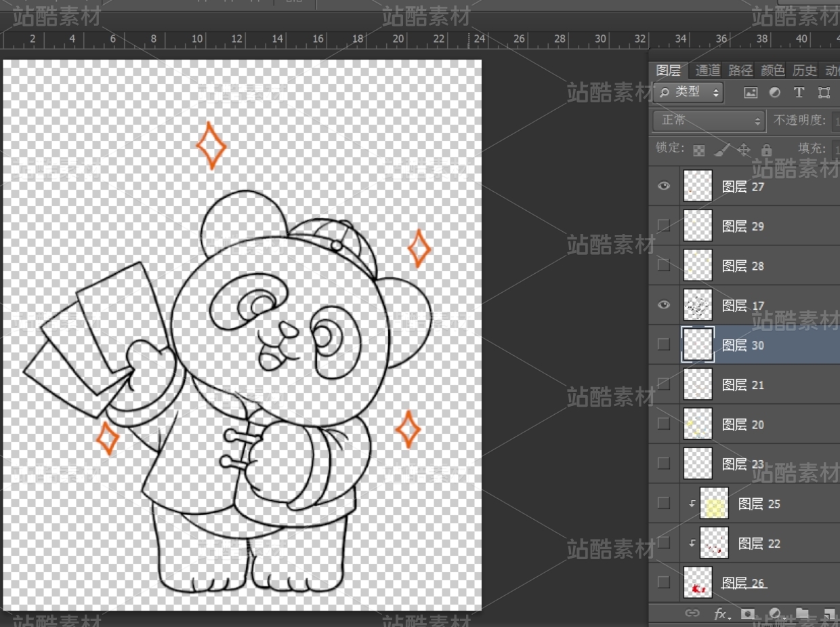
Task: Show visibility of 图层 28
Action: [x=664, y=265]
